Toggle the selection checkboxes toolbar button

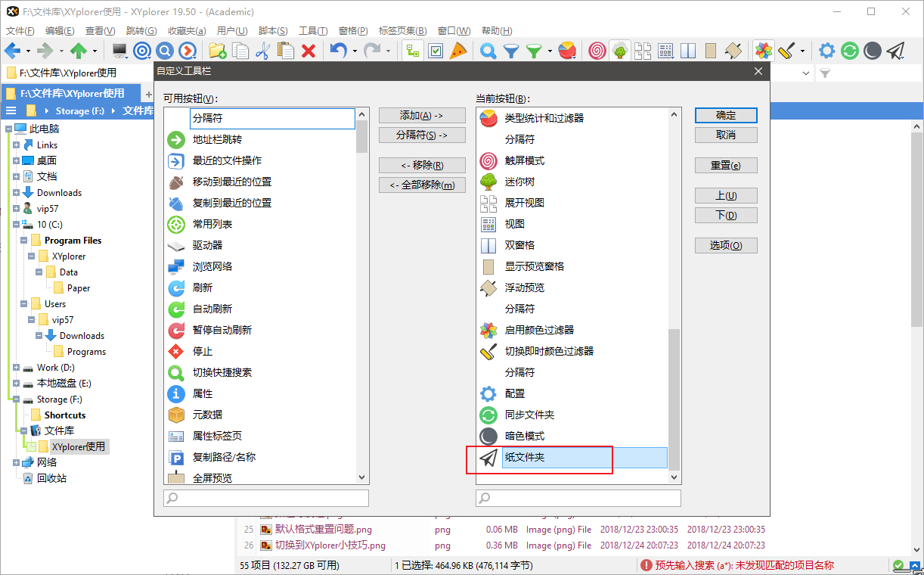[436, 51]
